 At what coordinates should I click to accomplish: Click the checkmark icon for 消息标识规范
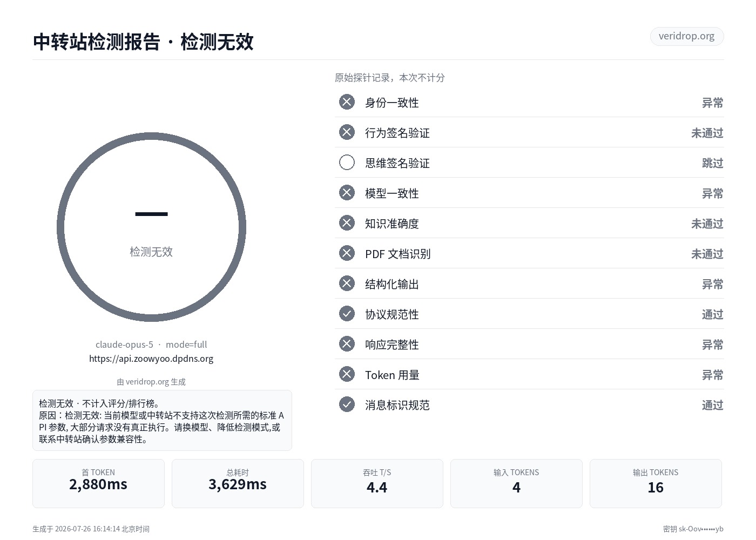tap(347, 404)
